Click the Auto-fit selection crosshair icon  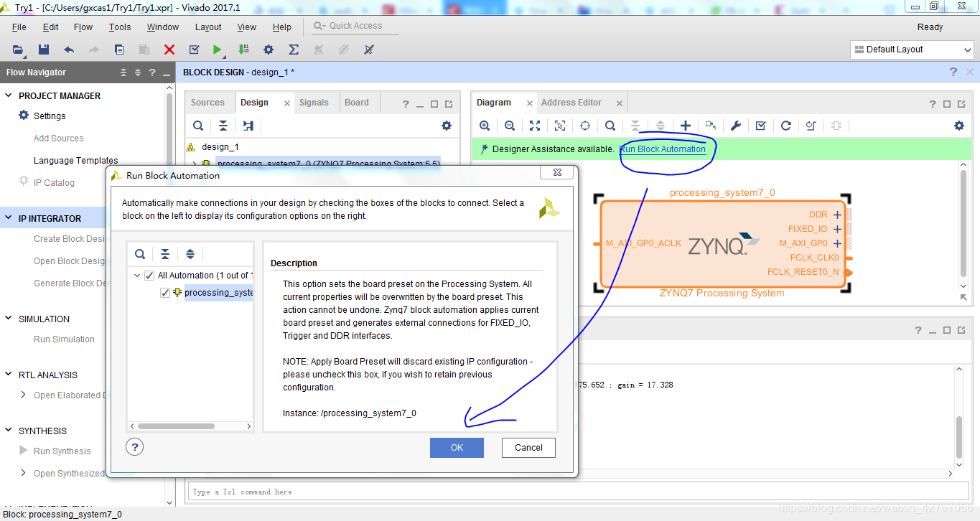[x=585, y=126]
